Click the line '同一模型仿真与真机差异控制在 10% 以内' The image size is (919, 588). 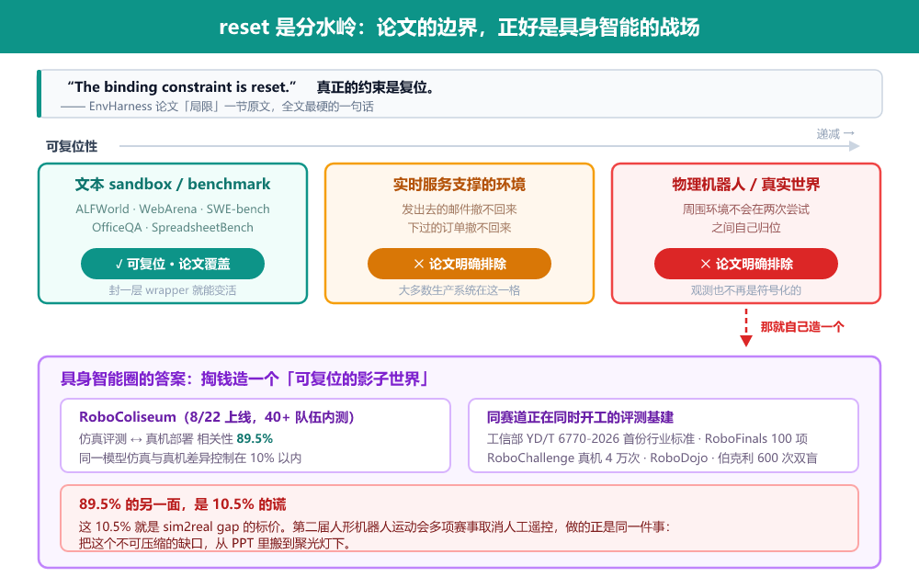190,458
